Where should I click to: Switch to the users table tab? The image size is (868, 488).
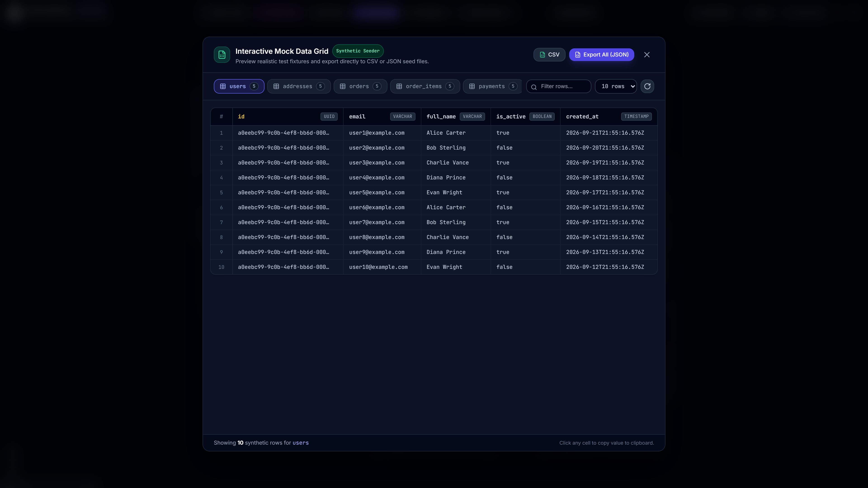(x=239, y=86)
